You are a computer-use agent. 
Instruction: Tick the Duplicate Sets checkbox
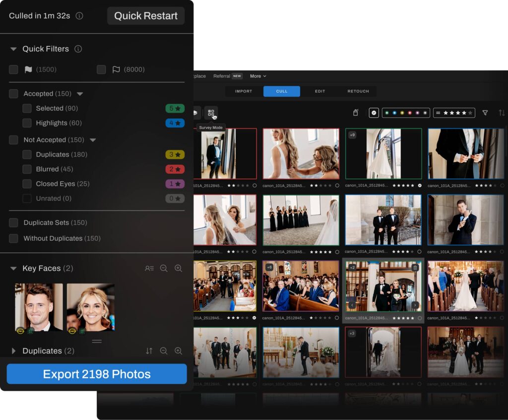[13, 223]
